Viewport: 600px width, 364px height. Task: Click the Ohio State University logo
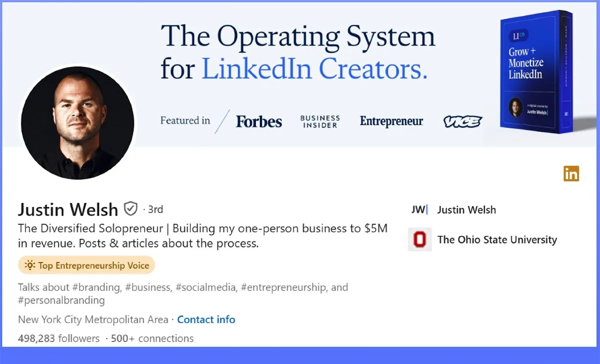(x=419, y=239)
